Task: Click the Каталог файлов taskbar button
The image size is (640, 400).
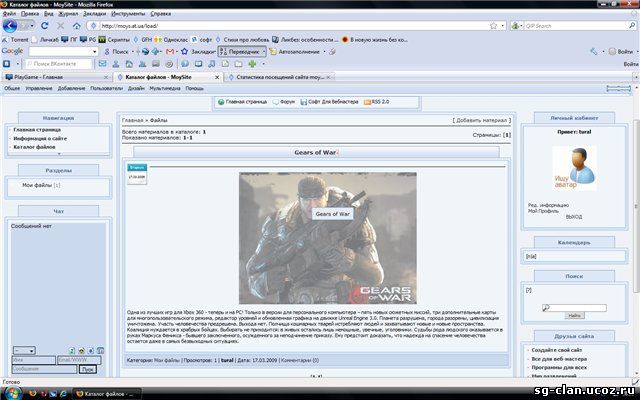Action: [108, 394]
